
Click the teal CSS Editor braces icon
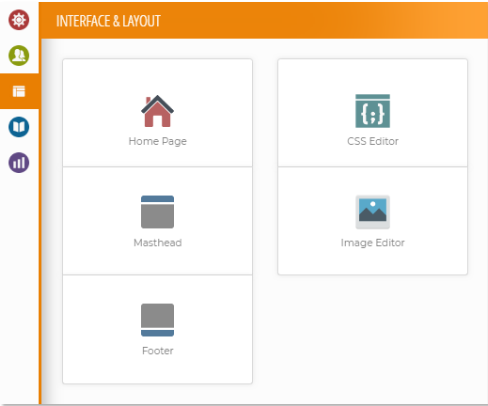point(373,111)
